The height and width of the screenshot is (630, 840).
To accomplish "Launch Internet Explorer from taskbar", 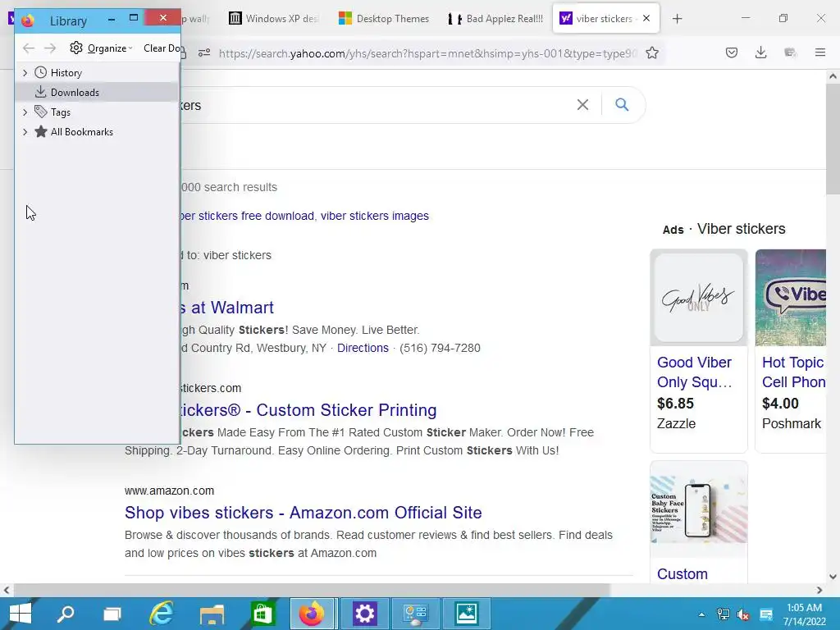I will [162, 614].
